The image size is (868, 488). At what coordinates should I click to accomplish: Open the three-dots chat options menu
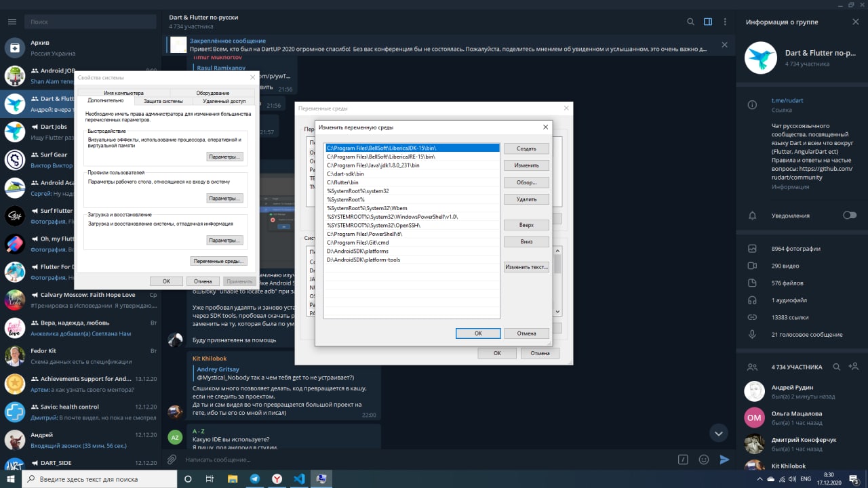(x=725, y=22)
